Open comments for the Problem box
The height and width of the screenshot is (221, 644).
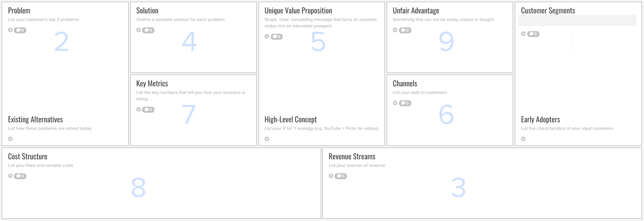pyautogui.click(x=20, y=30)
